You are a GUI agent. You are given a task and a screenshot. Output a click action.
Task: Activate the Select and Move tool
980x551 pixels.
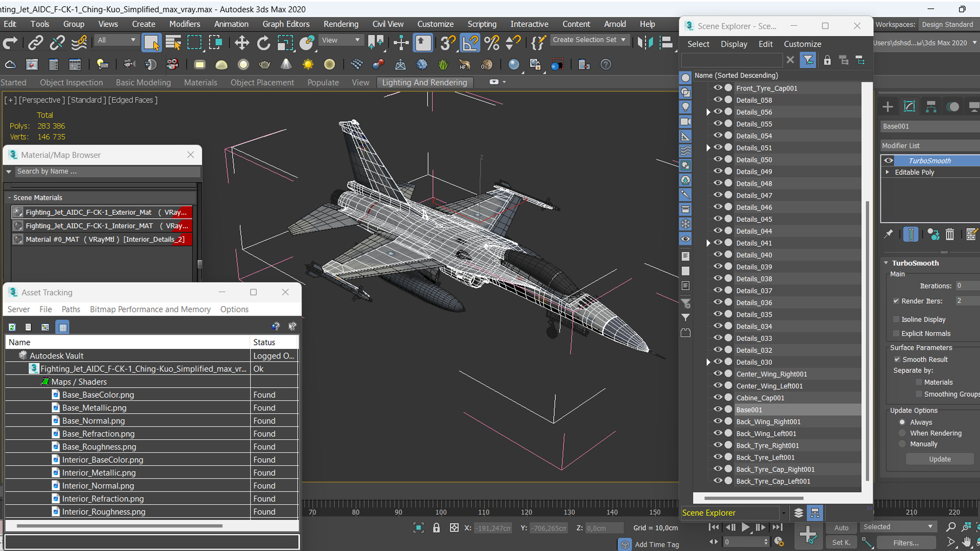coord(241,43)
